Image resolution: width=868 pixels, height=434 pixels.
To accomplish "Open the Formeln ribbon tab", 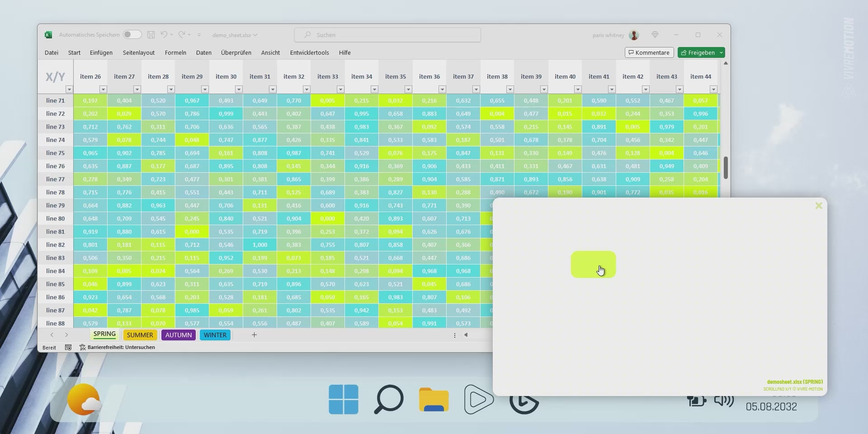I will [x=175, y=52].
